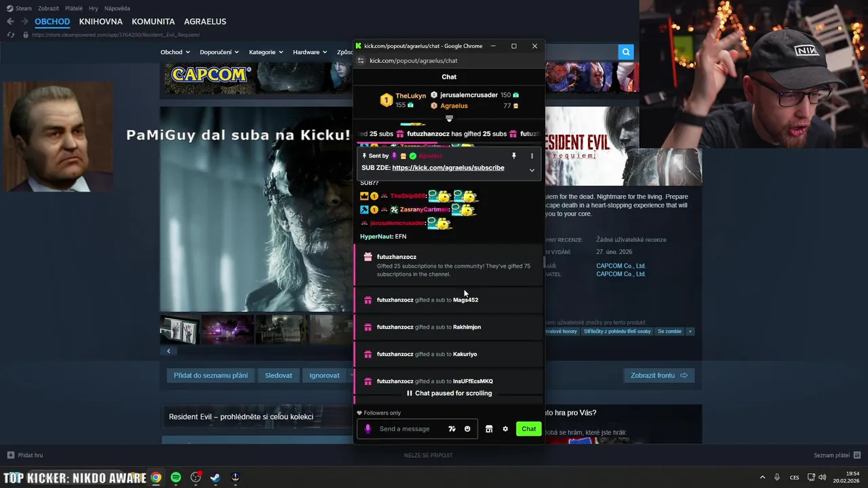This screenshot has width=868, height=488.
Task: Open the KNIHOVNA tab in Steam
Action: pos(100,22)
